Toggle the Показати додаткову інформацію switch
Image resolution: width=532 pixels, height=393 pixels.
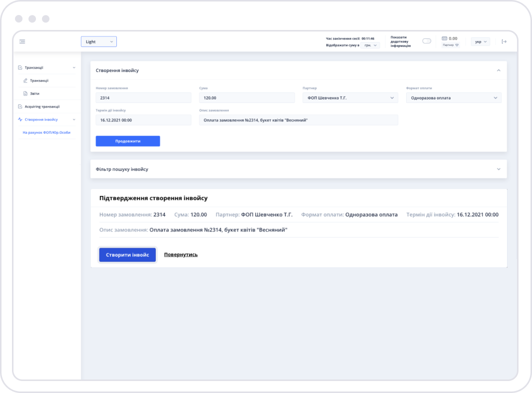pyautogui.click(x=427, y=41)
